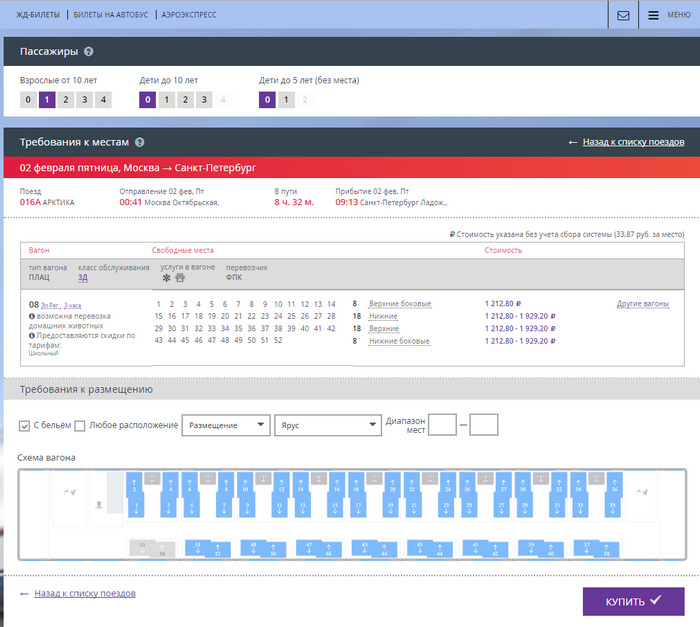Image resolution: width=700 pixels, height=627 pixels.
Task: Set children under 5 count to 1
Action: click(x=286, y=100)
